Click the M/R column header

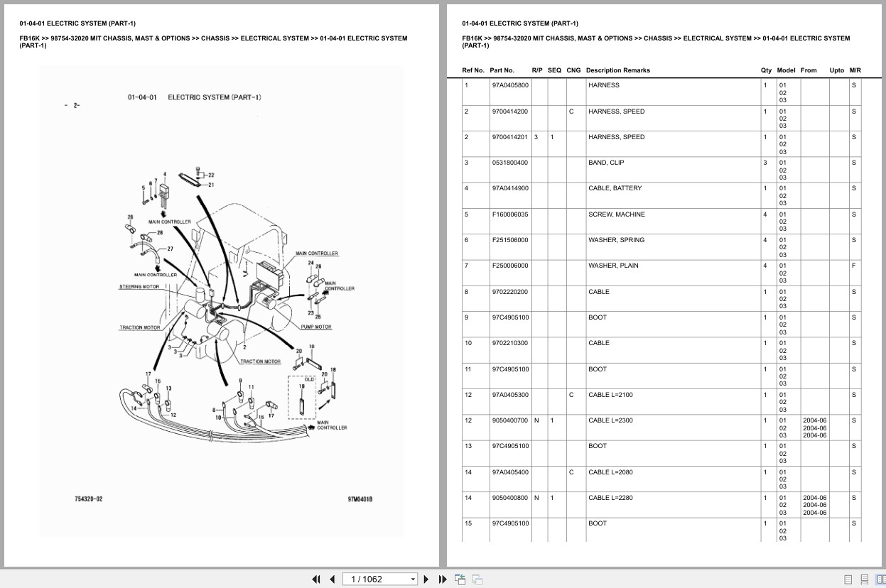[855, 70]
